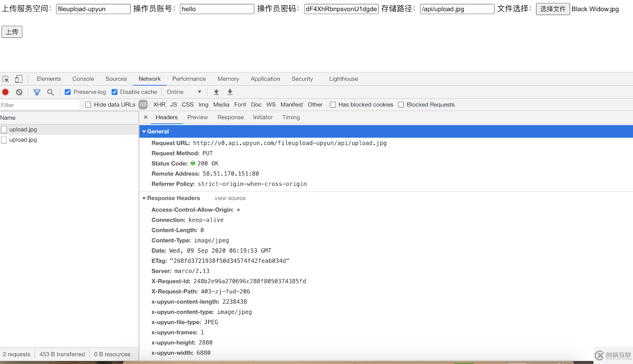Uncheck the Disable cache checkbox
Viewport: 633px width, 364px height.
[114, 92]
